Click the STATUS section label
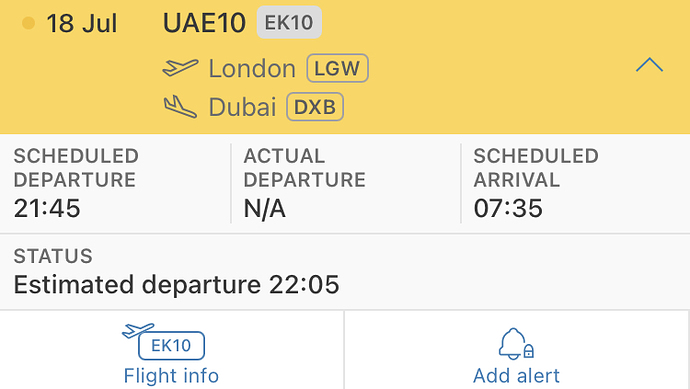The height and width of the screenshot is (389, 690). point(53,256)
